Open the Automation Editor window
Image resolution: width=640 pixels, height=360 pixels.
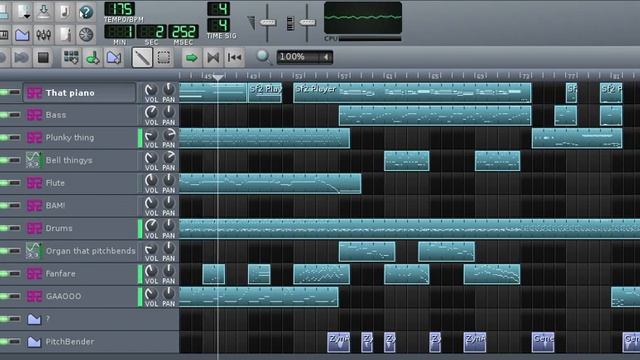(22, 35)
